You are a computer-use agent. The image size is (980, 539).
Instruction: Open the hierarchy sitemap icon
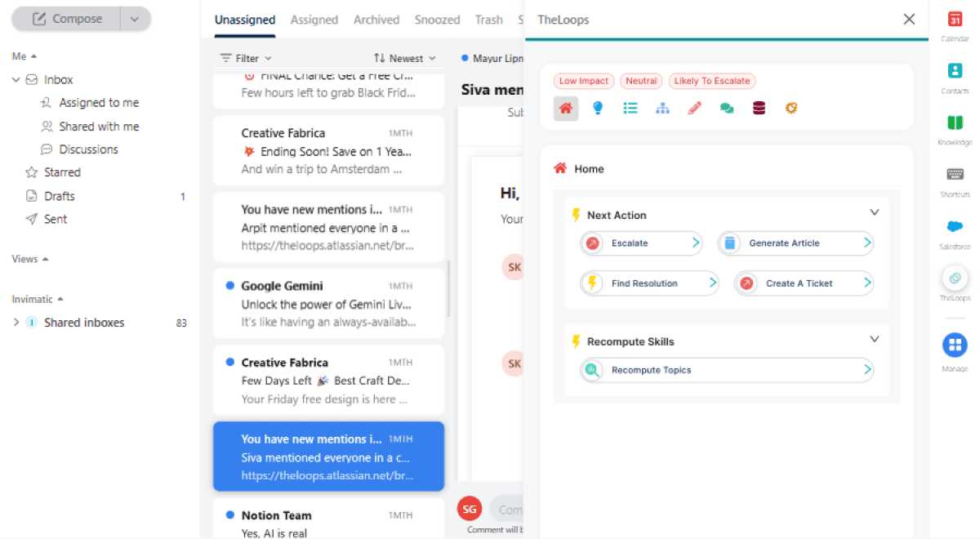(x=662, y=108)
